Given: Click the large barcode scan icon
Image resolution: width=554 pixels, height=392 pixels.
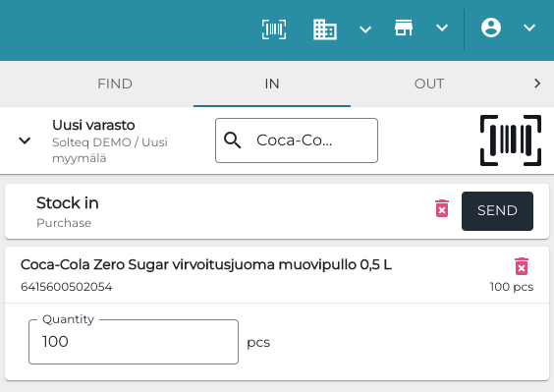Looking at the screenshot, I should pos(511,140).
